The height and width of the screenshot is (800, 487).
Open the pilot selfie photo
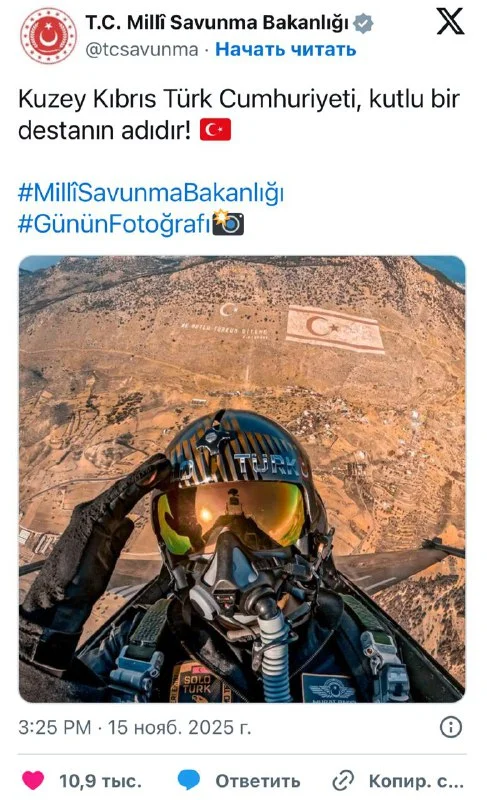click(x=242, y=479)
